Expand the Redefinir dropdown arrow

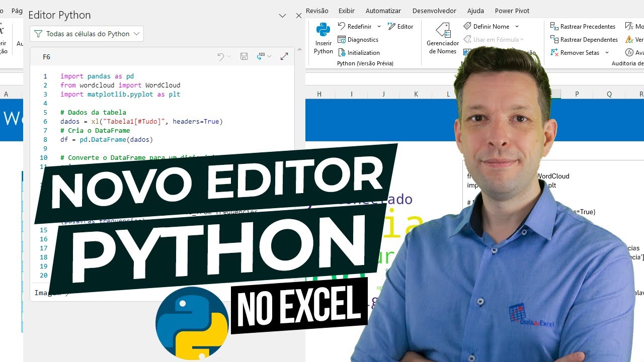click(379, 26)
